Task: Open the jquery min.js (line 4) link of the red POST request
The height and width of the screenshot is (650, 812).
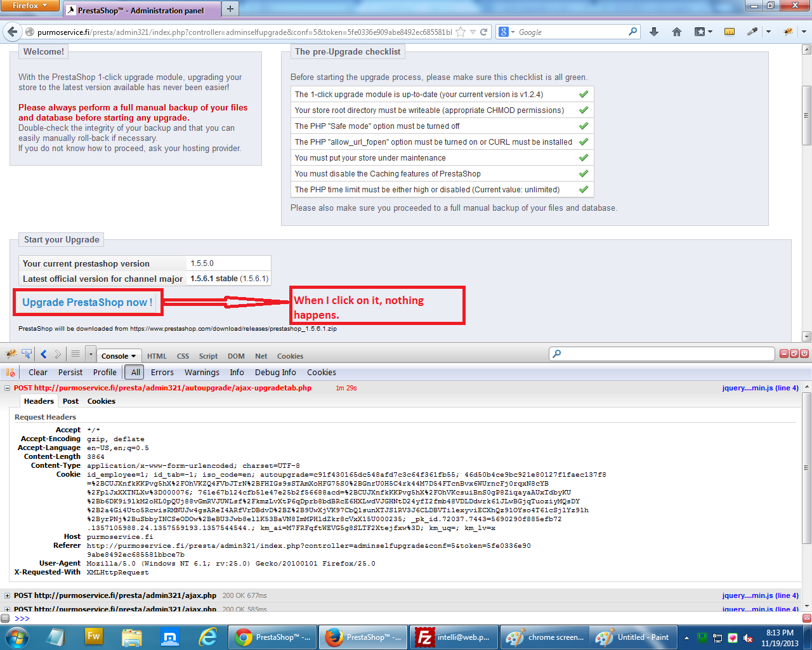Action: 760,388
